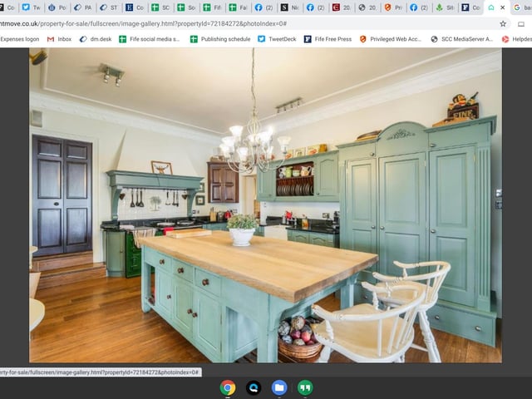Image resolution: width=532 pixels, height=399 pixels.
Task: Switch to the red G '20' tab
Action: coord(342,7)
